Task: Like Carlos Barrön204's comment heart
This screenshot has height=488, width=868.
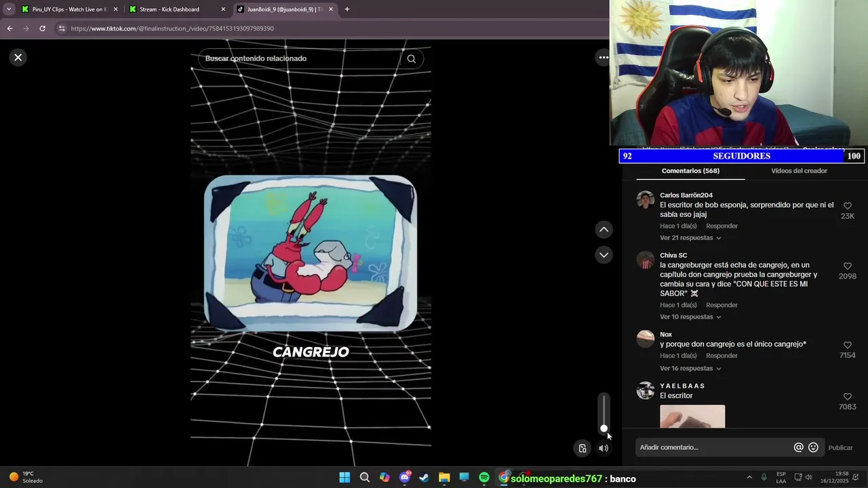Action: pyautogui.click(x=847, y=206)
